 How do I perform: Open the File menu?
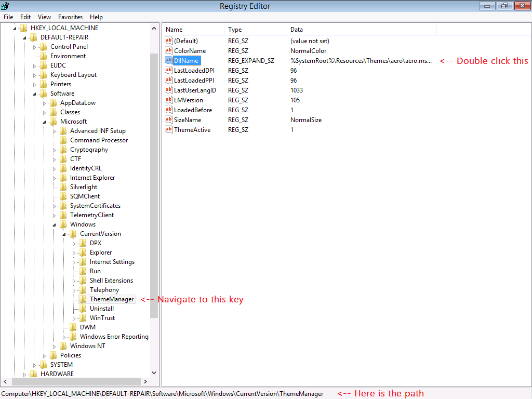[x=8, y=17]
